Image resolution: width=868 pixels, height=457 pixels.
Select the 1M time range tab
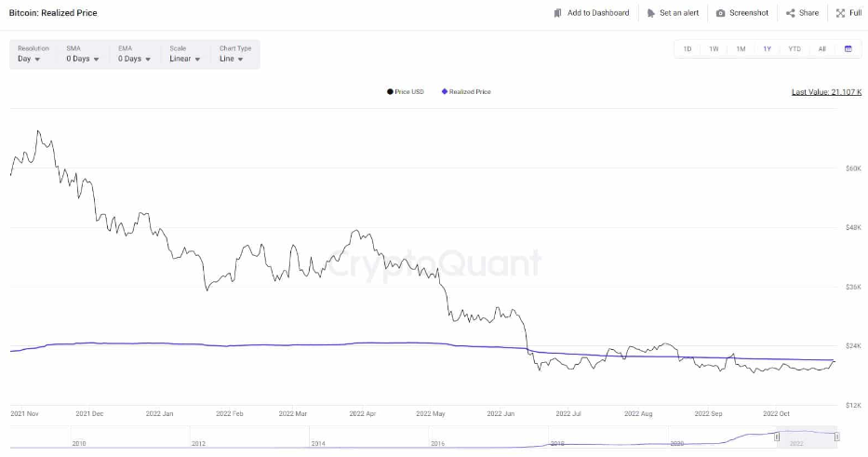(741, 48)
